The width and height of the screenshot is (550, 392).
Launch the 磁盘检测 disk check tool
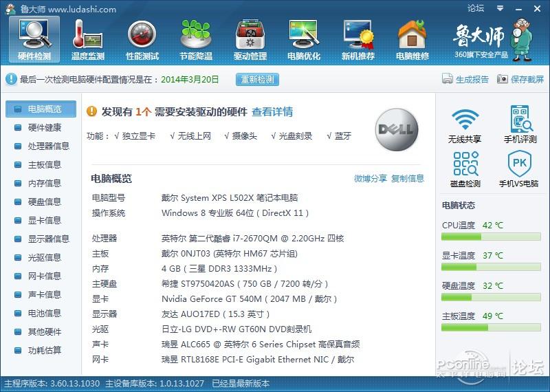(x=465, y=169)
